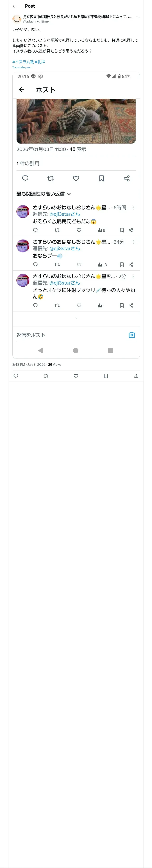This screenshot has width=152, height=868.
Task: Open the #イスラム教 hashtag
Action: (23, 62)
